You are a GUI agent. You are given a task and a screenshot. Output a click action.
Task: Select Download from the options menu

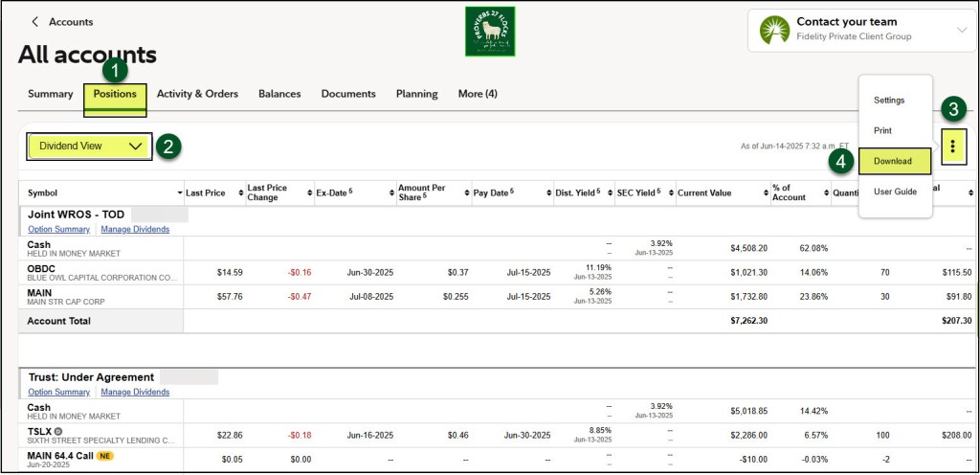pos(893,161)
